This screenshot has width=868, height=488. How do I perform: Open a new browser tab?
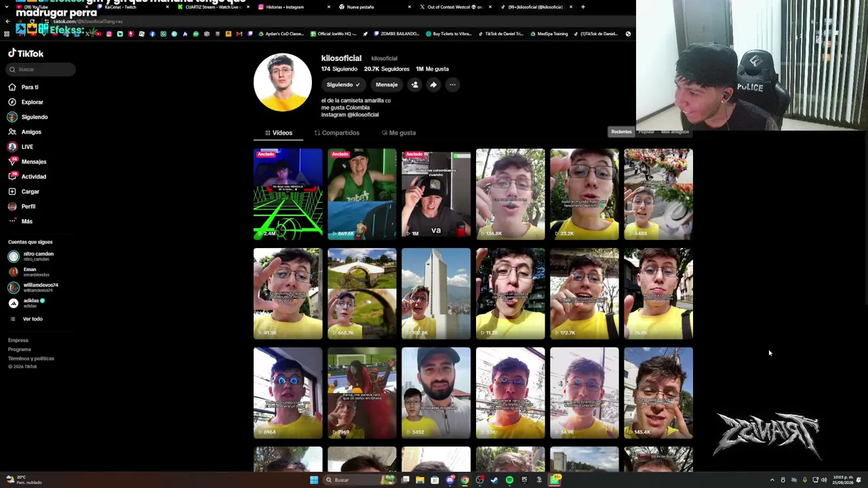[583, 7]
